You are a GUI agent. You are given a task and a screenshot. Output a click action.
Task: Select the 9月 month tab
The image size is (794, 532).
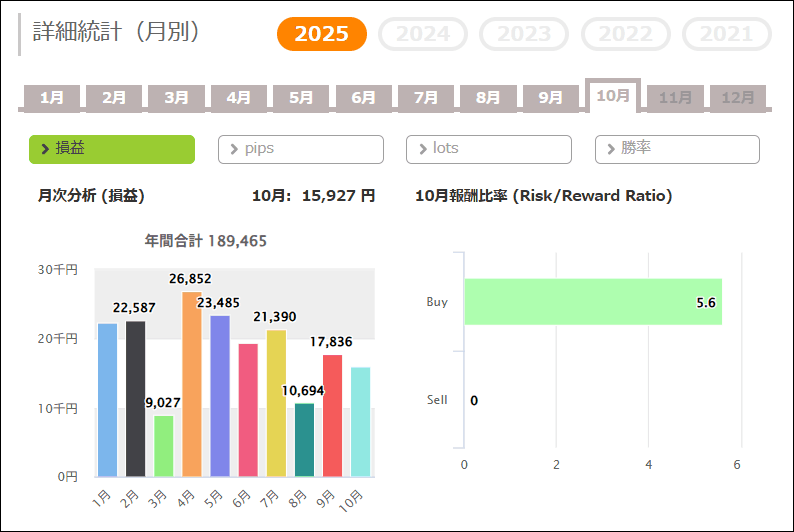551,98
